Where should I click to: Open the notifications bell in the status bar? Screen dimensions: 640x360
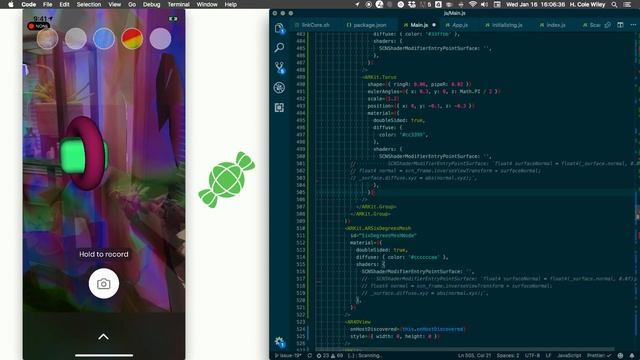(632, 356)
